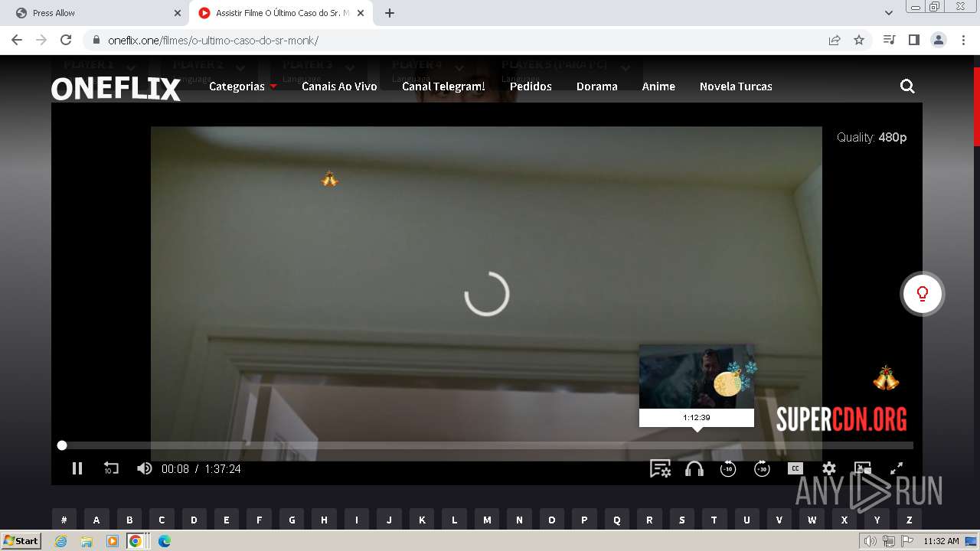Enable picture-in-picture mode
Image resolution: width=980 pixels, height=551 pixels.
[863, 468]
